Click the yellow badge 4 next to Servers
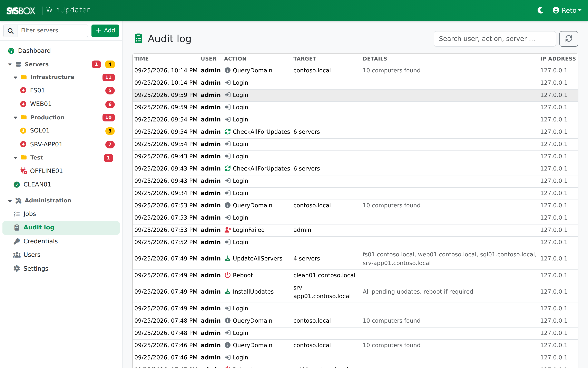 point(110,64)
